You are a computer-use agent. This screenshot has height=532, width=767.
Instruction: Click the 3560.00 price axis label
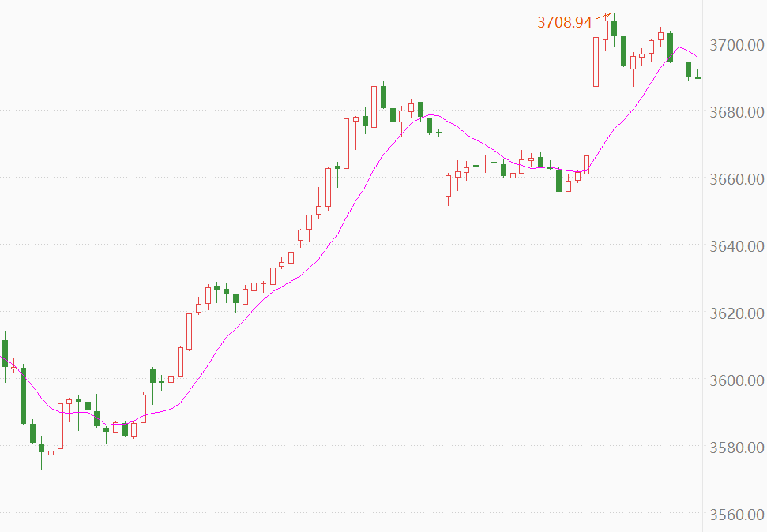736,514
